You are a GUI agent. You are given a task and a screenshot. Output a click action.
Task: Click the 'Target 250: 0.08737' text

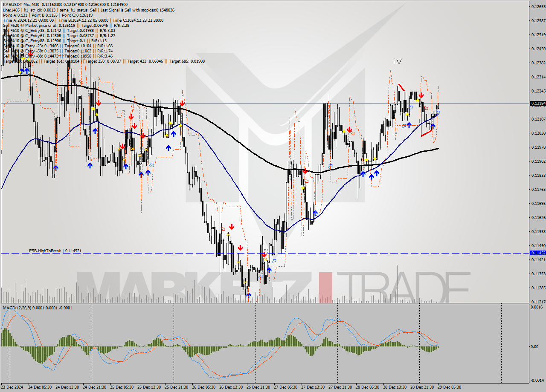(x=104, y=61)
